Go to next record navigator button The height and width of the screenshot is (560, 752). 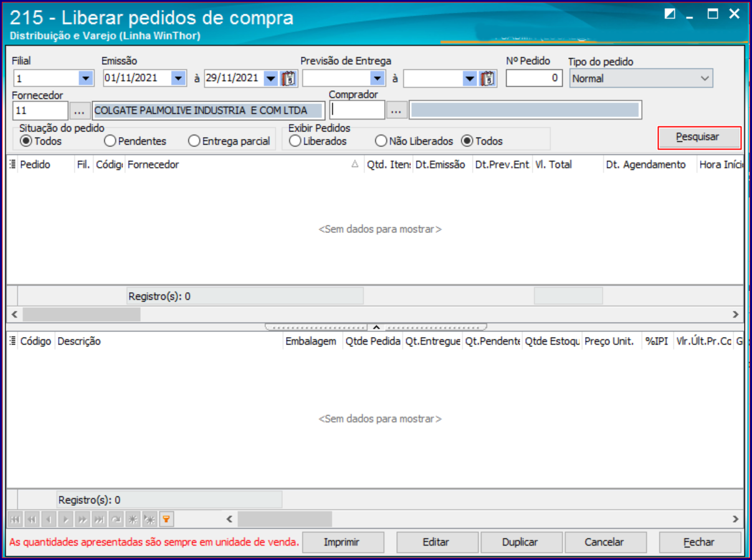(65, 518)
